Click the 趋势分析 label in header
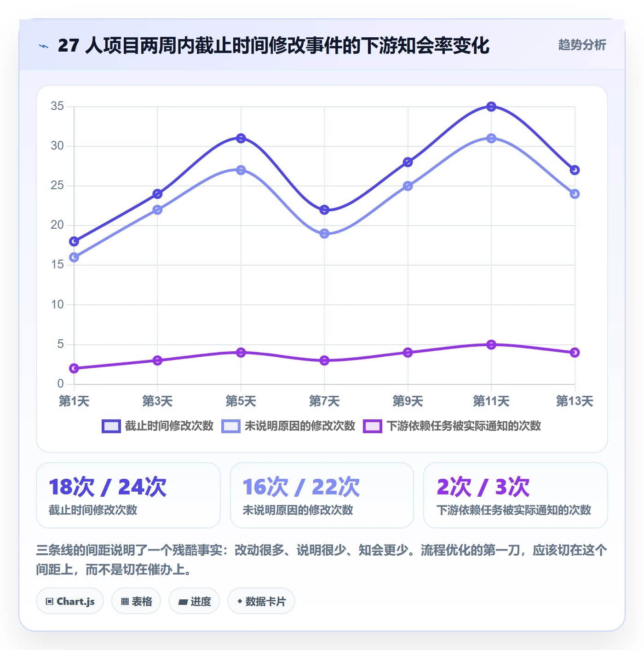The height and width of the screenshot is (650, 644). coord(582,45)
